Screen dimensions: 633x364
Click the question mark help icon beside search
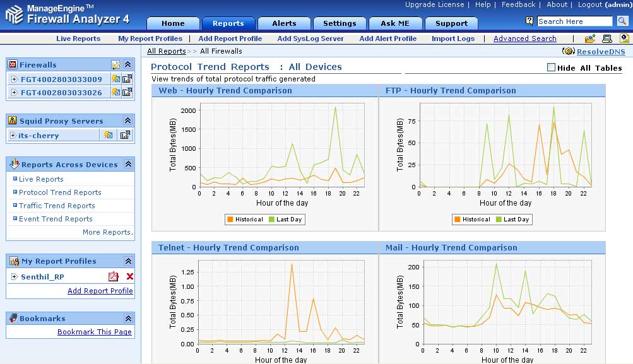[529, 21]
